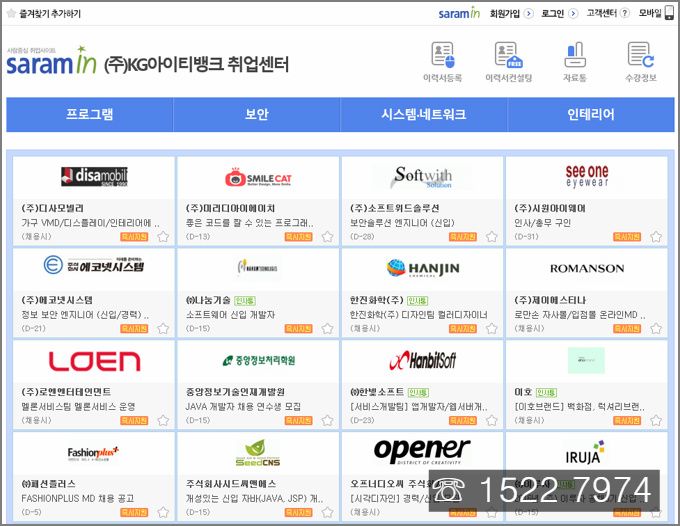Click 즉시지원 on 한진화학(주) card
This screenshot has width=680, height=526.
463,329
